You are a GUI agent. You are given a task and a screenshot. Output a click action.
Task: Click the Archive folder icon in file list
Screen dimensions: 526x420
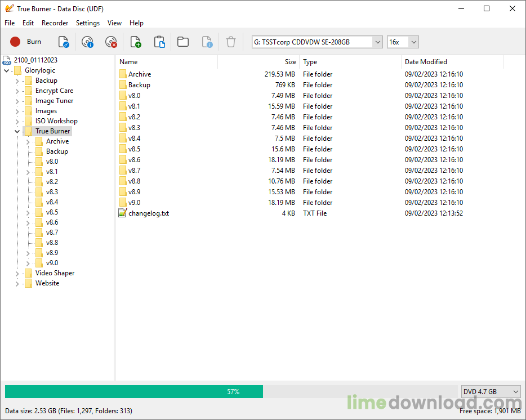123,74
